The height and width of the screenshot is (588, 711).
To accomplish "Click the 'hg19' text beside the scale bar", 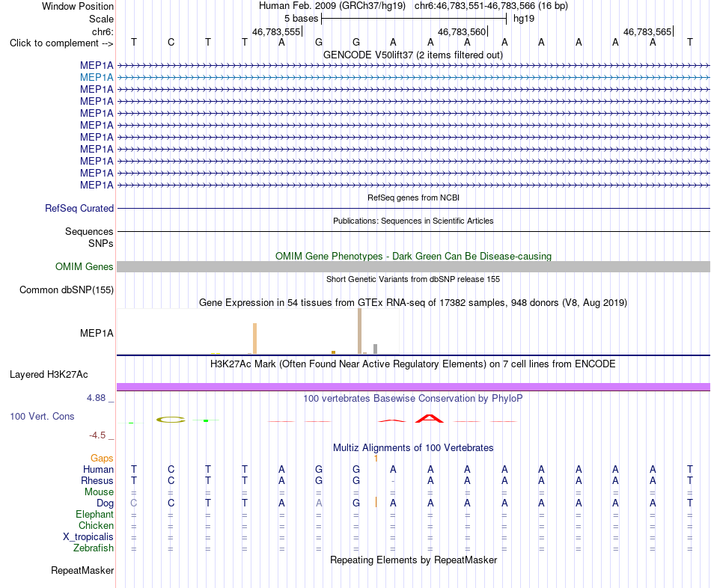I will (524, 19).
